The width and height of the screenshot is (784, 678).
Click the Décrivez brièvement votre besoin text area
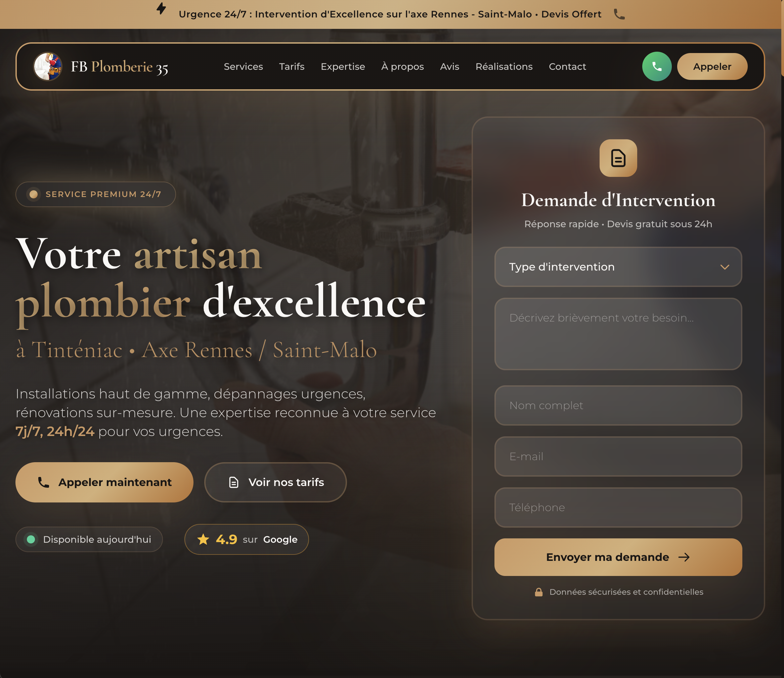618,334
